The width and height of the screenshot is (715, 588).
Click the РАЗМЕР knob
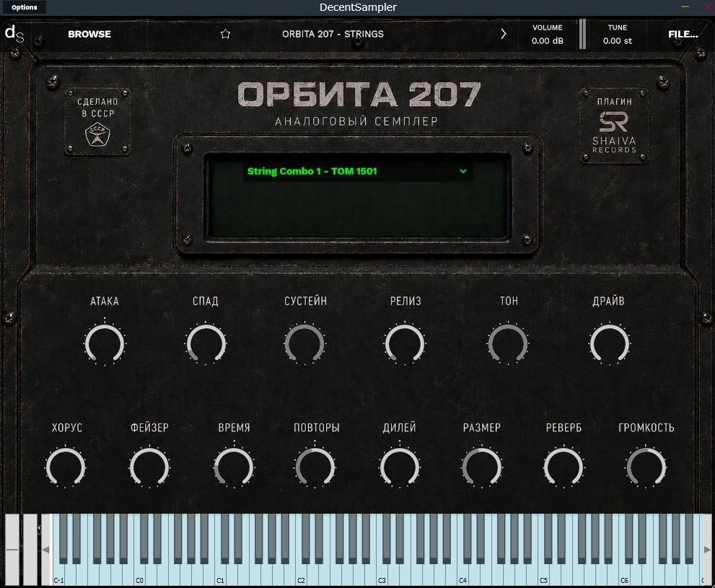(482, 468)
